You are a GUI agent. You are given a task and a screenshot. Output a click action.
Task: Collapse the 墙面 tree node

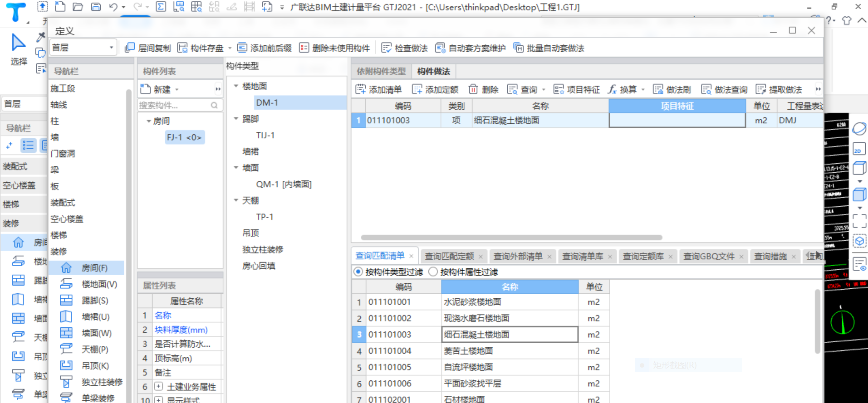click(x=236, y=168)
